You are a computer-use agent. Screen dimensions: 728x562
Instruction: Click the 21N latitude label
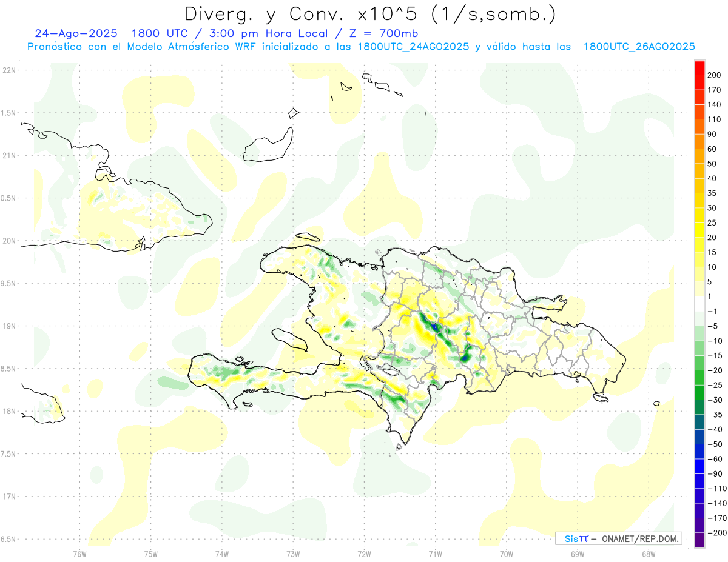(8, 155)
